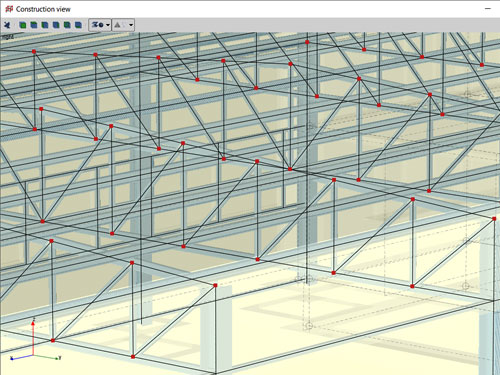
Task: Select the red node beside the coordinate triad
Action: (53, 340)
